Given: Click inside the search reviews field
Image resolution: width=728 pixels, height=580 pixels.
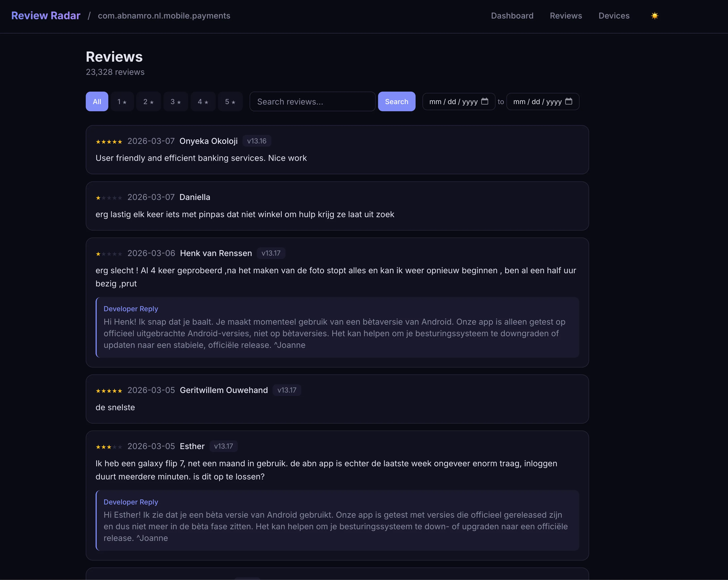Looking at the screenshot, I should [x=312, y=101].
